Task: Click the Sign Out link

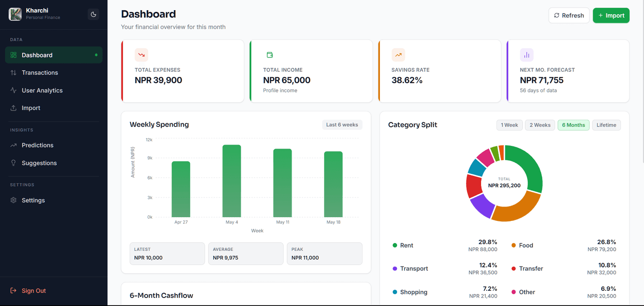Action: [x=34, y=291]
